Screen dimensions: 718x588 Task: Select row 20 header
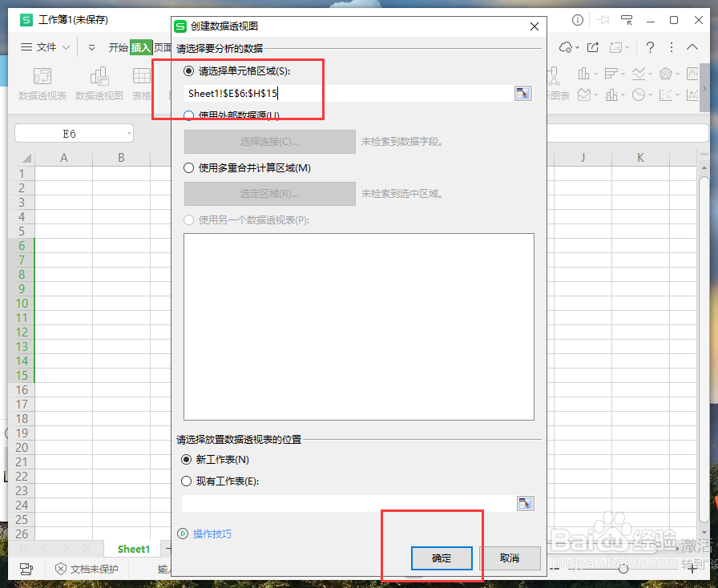tap(22, 448)
